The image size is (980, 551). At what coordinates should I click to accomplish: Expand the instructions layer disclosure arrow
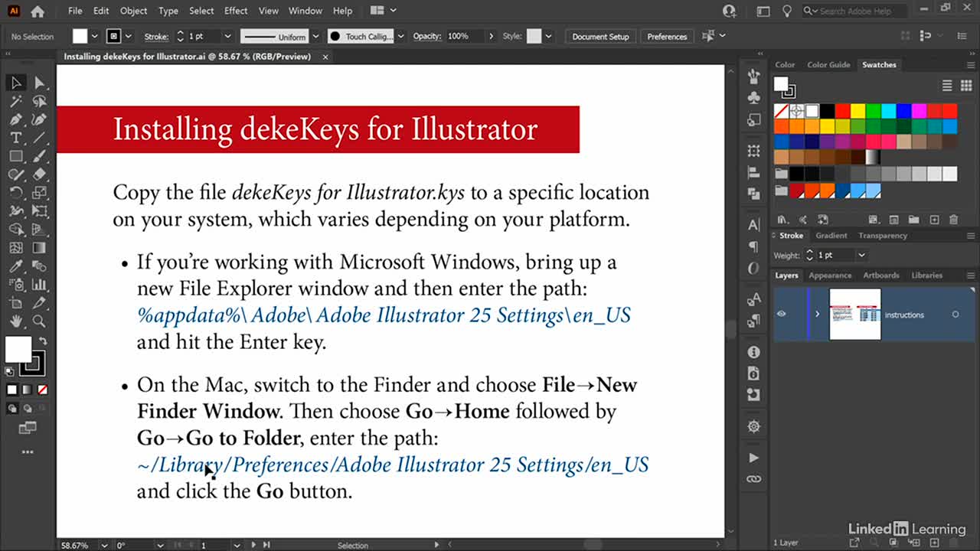click(x=818, y=315)
